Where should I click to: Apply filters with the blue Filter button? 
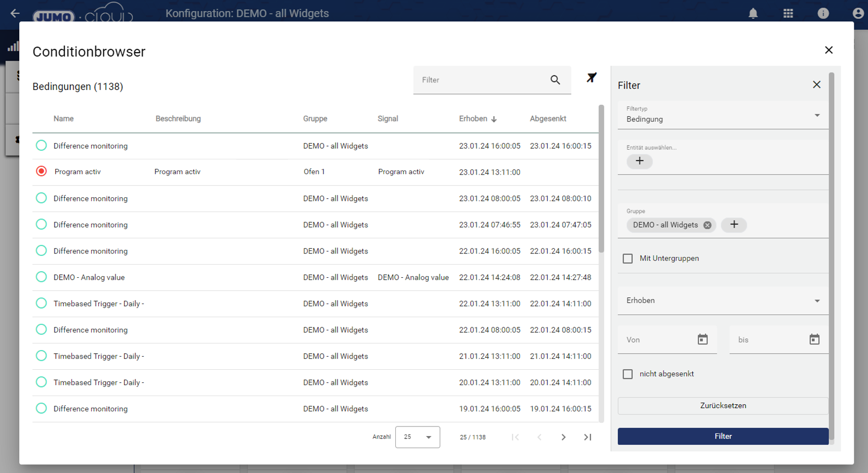coord(722,436)
